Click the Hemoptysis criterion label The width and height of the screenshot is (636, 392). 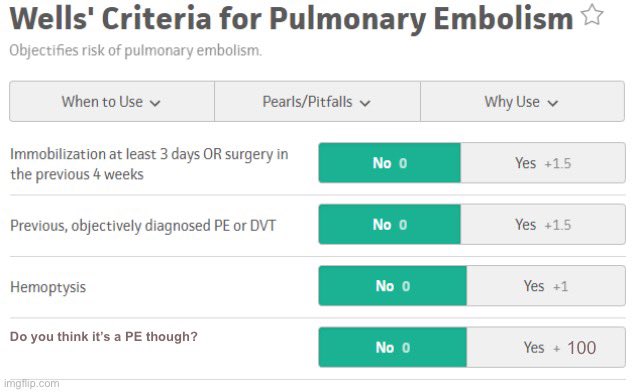pos(48,287)
